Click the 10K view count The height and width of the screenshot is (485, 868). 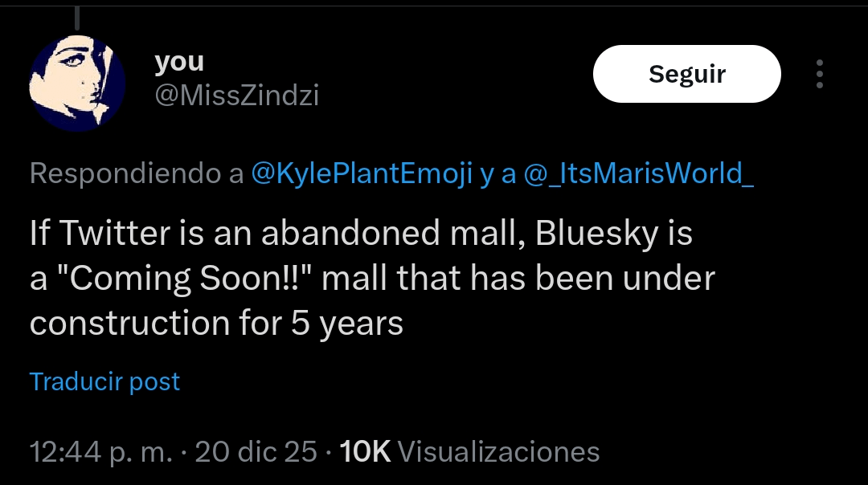click(366, 451)
